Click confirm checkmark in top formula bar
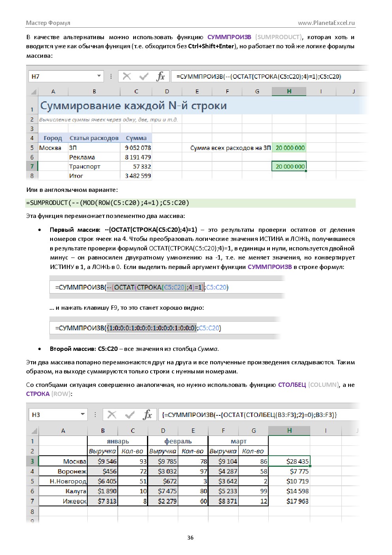392x555 pixels. tap(144, 76)
